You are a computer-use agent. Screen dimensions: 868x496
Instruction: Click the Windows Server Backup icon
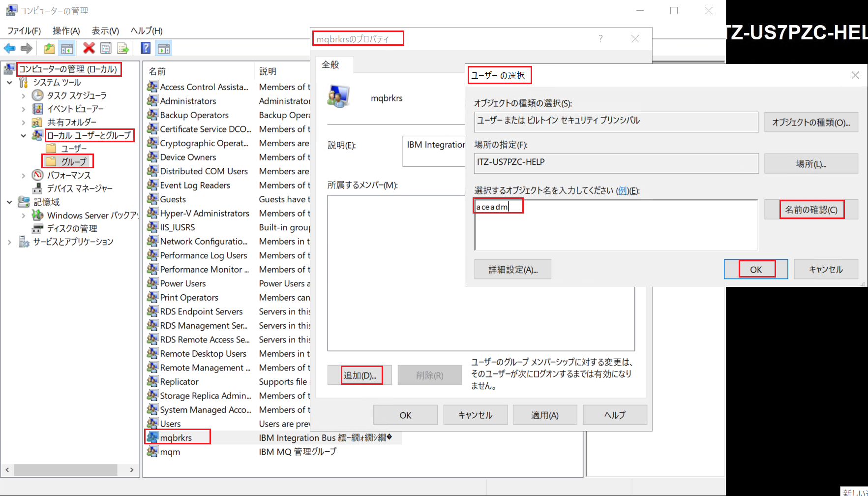click(x=37, y=215)
